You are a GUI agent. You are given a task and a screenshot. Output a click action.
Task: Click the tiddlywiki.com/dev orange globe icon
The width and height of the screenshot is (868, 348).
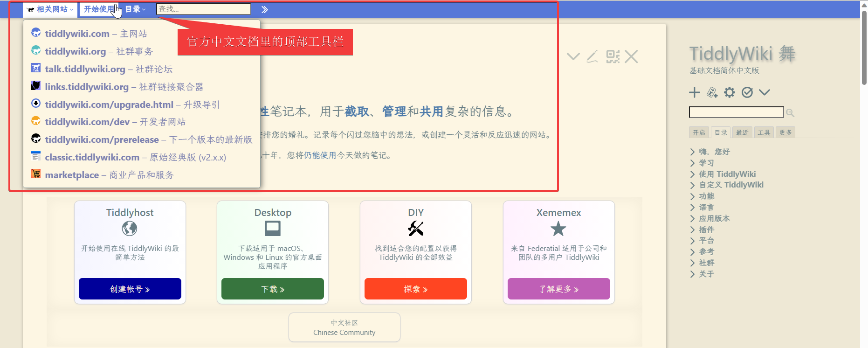click(36, 121)
